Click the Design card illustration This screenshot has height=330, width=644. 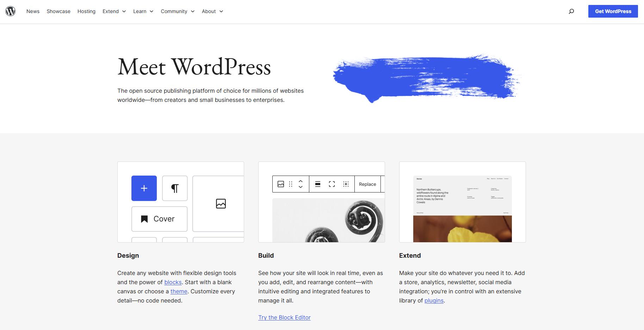181,202
